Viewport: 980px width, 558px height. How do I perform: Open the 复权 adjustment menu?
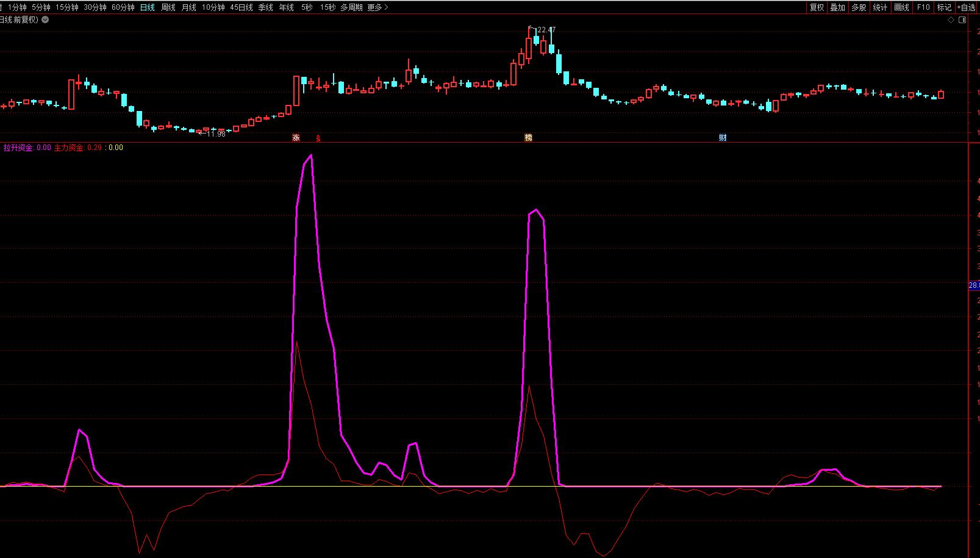[817, 7]
